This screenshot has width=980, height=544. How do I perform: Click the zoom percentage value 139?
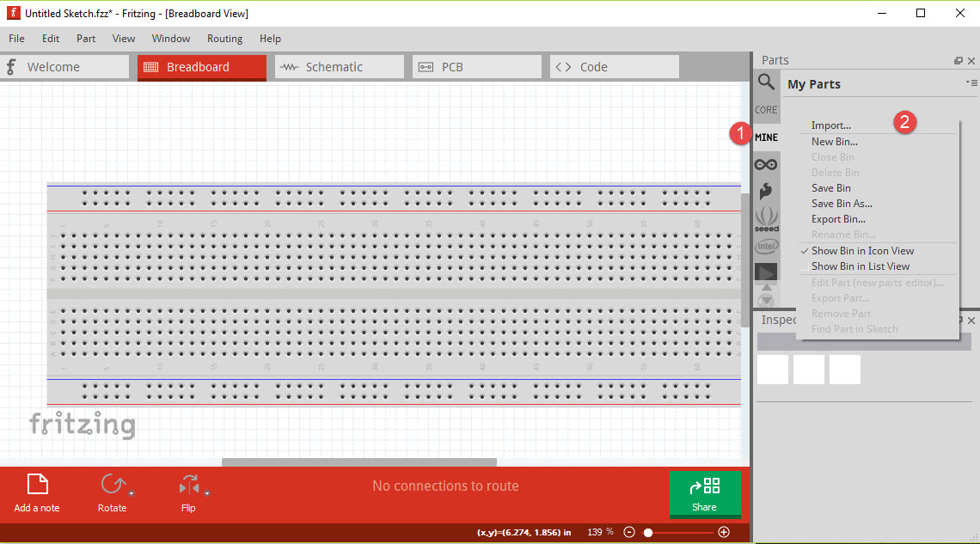pos(594,532)
